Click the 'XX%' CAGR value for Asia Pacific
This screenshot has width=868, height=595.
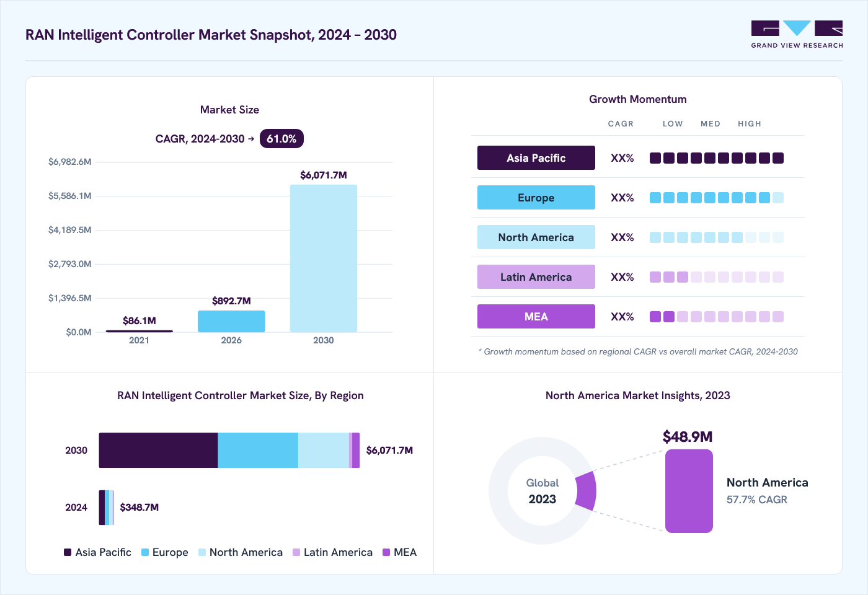click(x=622, y=158)
